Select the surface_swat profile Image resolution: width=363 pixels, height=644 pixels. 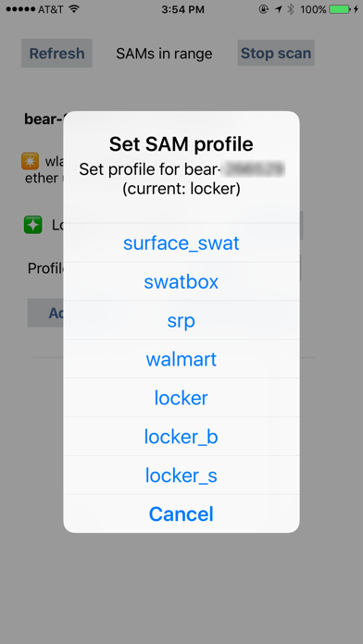[x=181, y=243]
